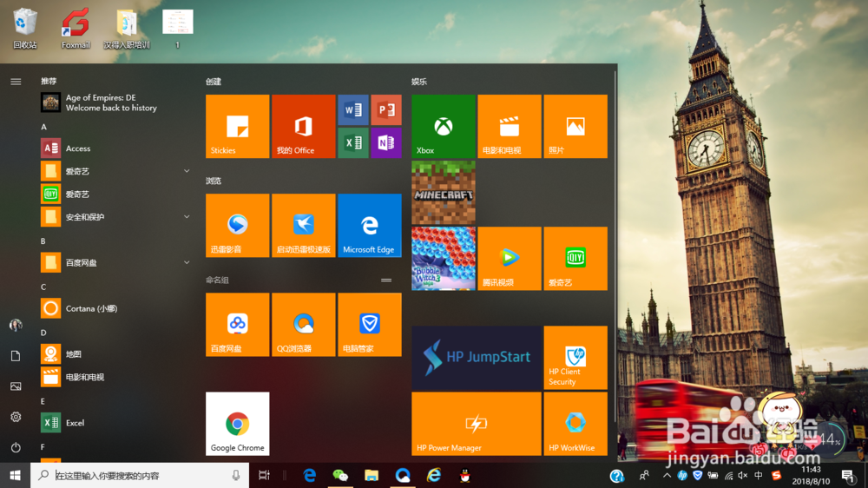Open the 照片 tile
Screen dimensions: 868x488
575,126
